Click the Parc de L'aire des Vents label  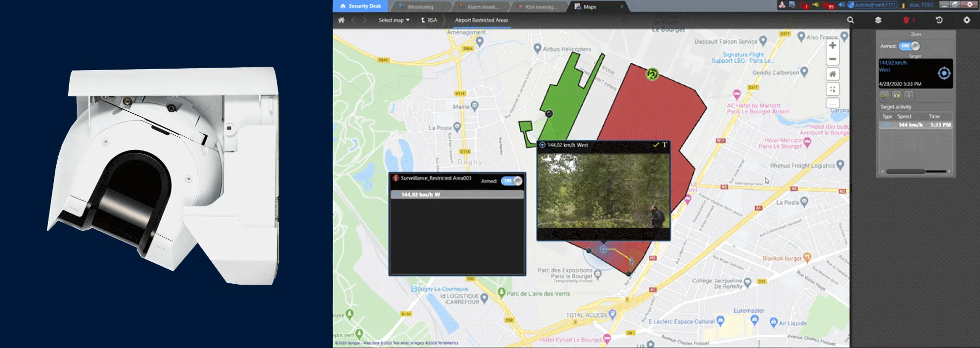[538, 294]
